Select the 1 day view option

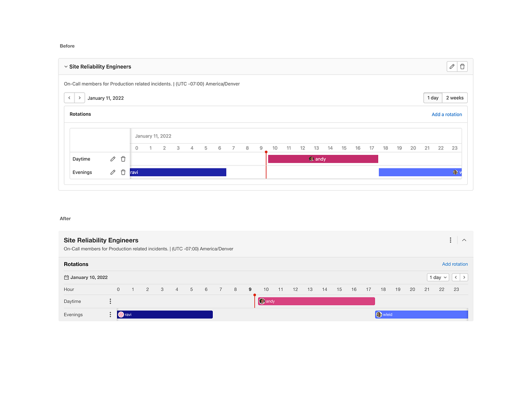(433, 98)
